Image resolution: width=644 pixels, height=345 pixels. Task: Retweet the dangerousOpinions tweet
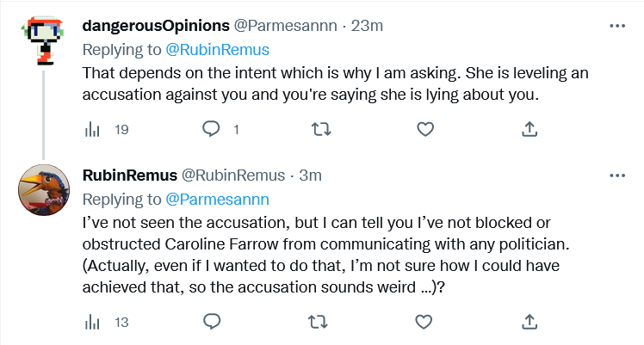coord(321,129)
